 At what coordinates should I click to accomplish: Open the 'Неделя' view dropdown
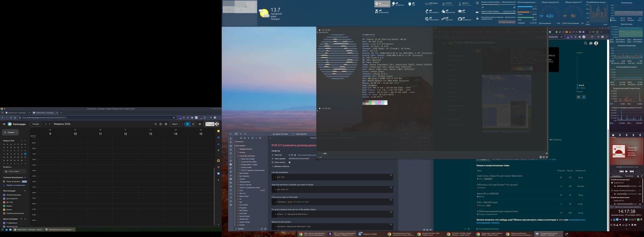tap(176, 124)
